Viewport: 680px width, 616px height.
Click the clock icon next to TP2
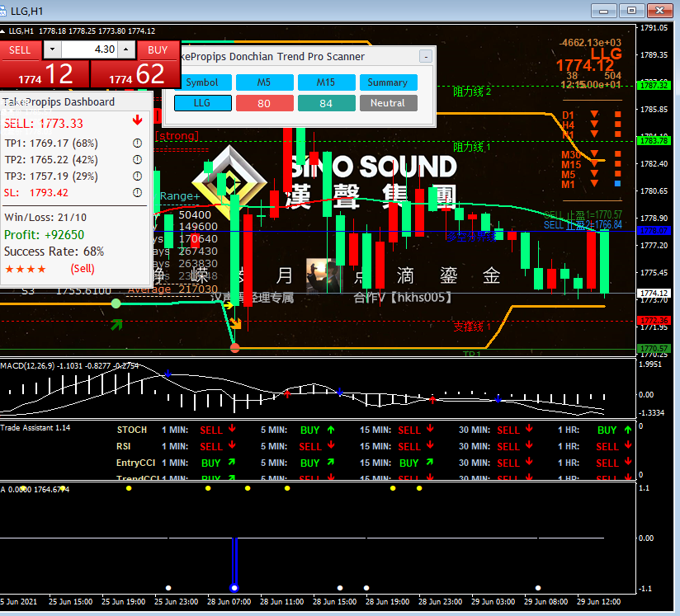click(x=138, y=159)
